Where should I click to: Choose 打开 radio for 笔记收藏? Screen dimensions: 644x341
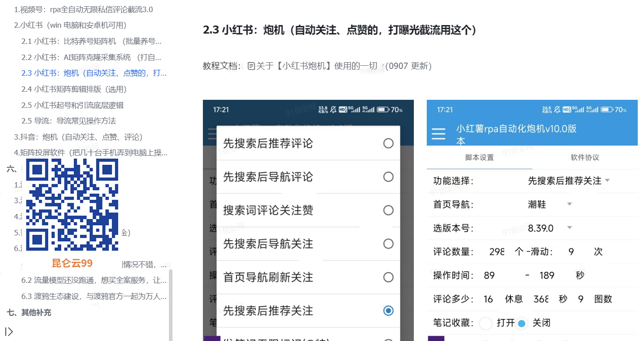[486, 323]
